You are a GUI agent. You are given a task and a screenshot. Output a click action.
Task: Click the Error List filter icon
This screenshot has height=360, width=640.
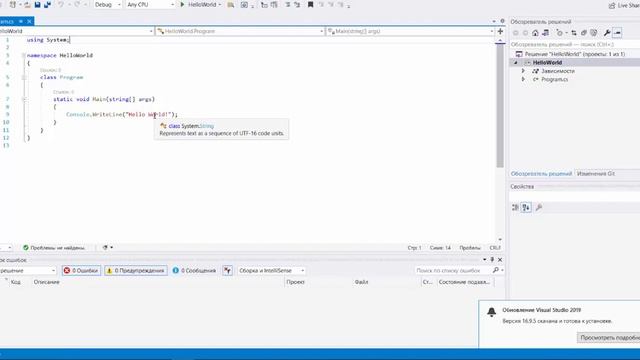(228, 271)
